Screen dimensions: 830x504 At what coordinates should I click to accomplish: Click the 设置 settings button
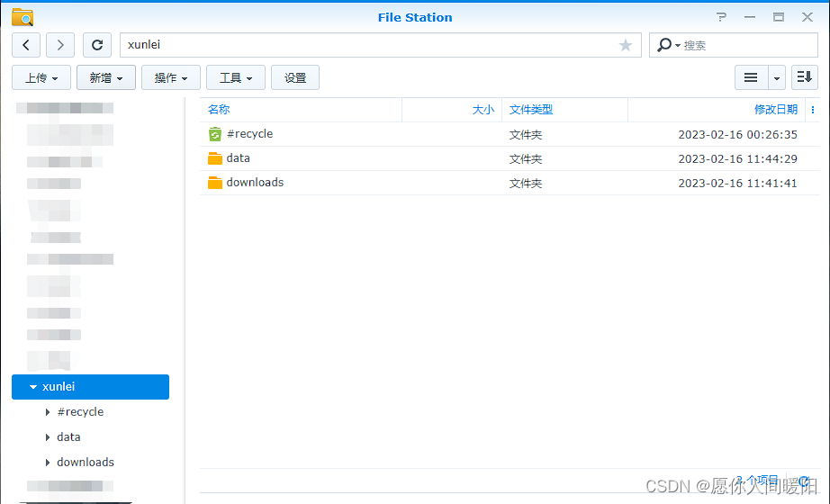[x=295, y=77]
